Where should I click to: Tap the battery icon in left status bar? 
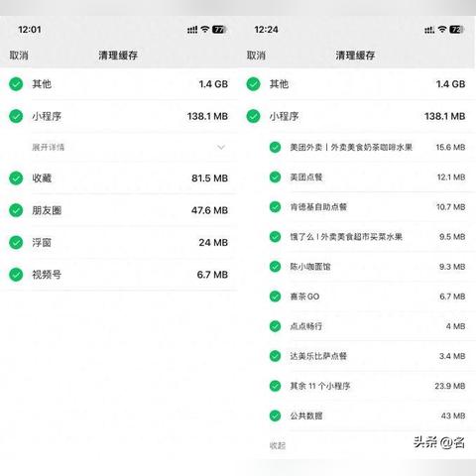pyautogui.click(x=219, y=30)
